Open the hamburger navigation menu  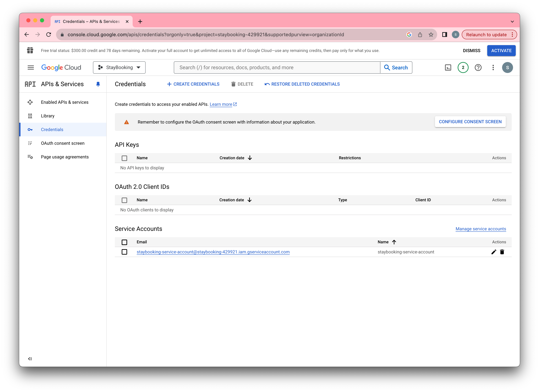[31, 68]
